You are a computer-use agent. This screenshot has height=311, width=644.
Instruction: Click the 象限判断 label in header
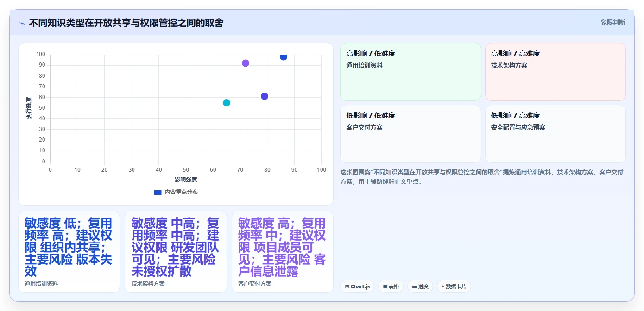pyautogui.click(x=613, y=22)
